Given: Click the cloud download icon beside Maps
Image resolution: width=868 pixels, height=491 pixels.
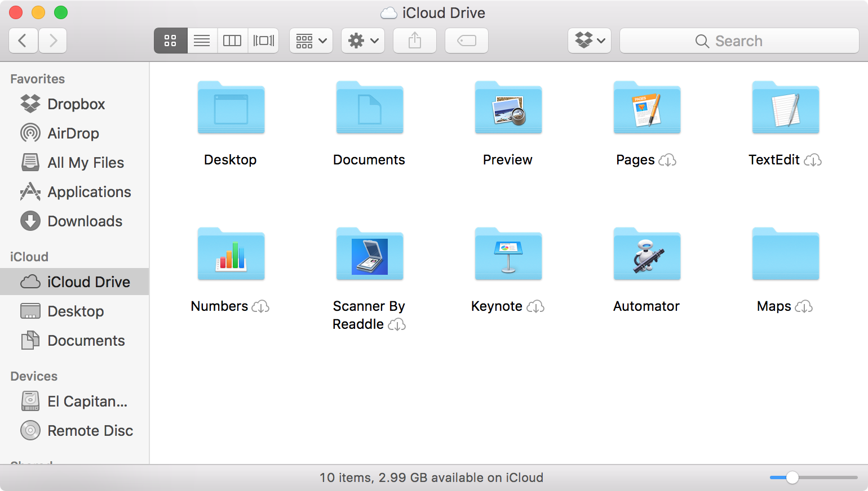Looking at the screenshot, I should (x=804, y=307).
